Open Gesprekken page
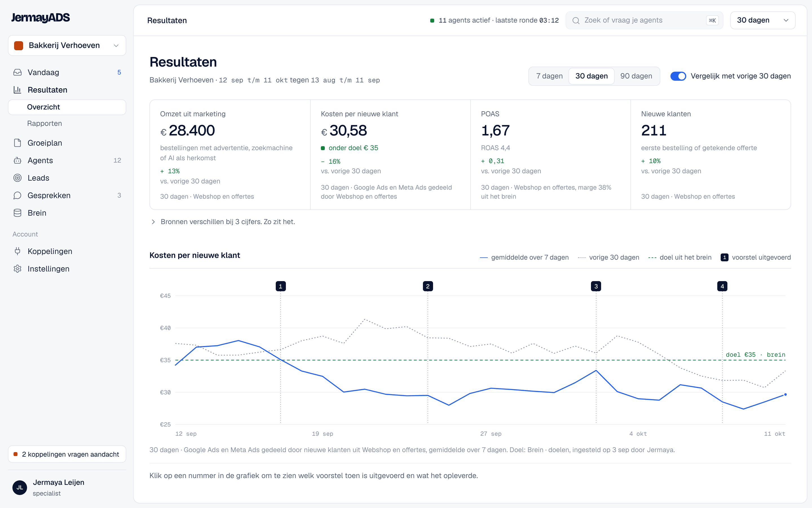812x508 pixels. [x=67, y=195]
